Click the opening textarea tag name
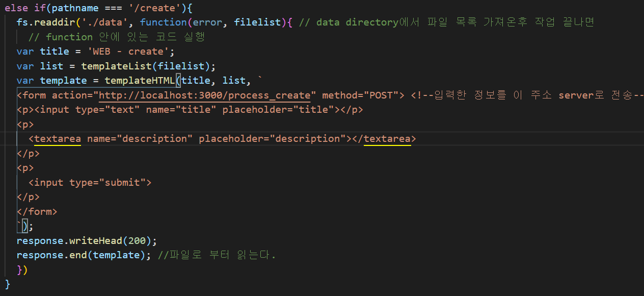Image resolution: width=644 pixels, height=296 pixels. [x=58, y=138]
